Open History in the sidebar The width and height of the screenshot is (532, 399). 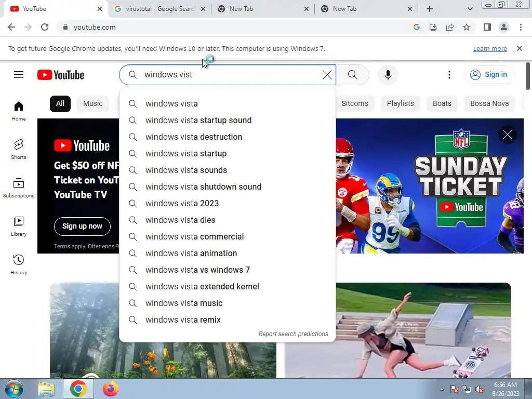(19, 264)
